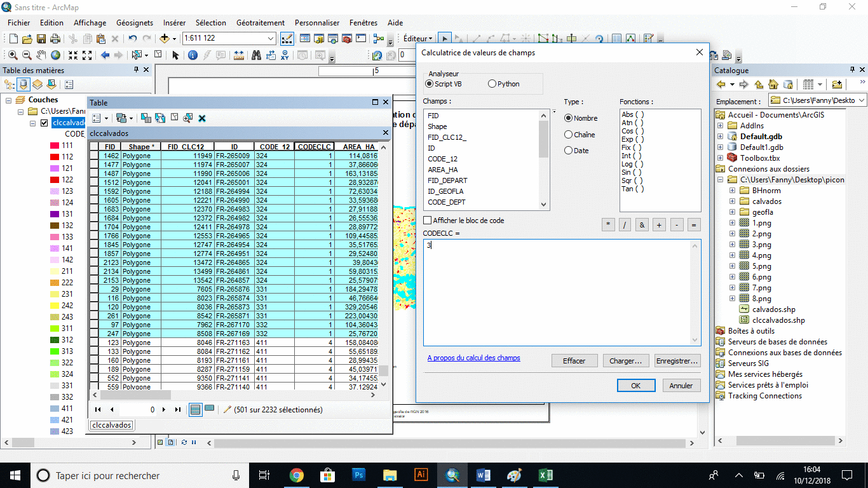
Task: Click the Effacer button
Action: click(574, 361)
